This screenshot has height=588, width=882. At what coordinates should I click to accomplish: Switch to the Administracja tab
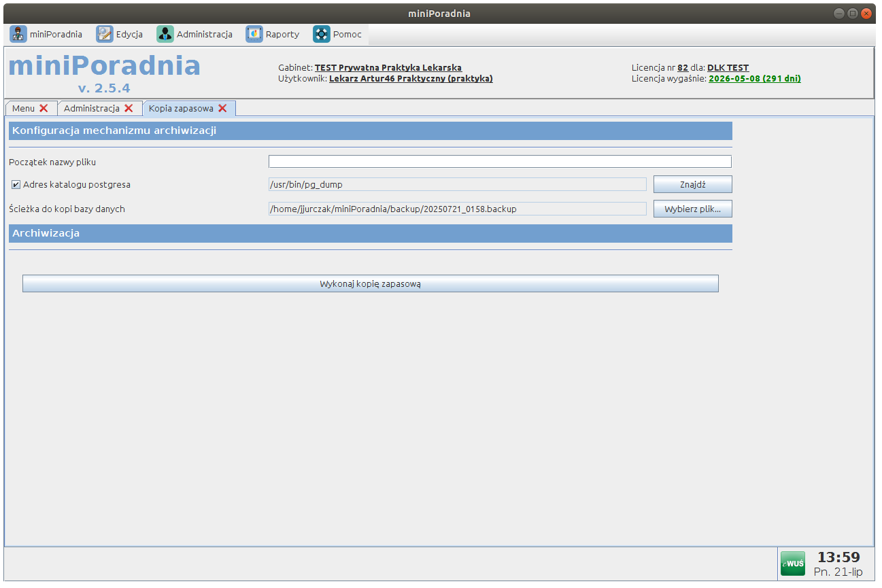[91, 109]
